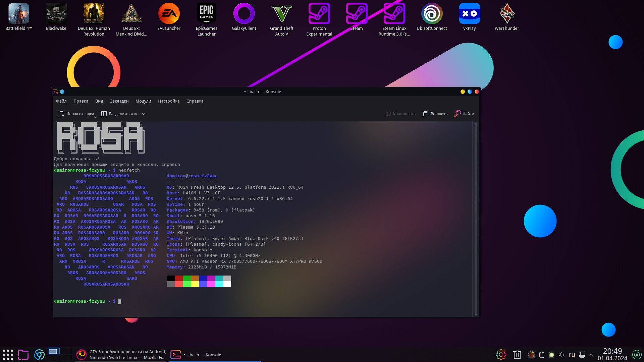This screenshot has width=644, height=362.
Task: Open the EpicGames Launcher icon
Action: [x=207, y=19]
